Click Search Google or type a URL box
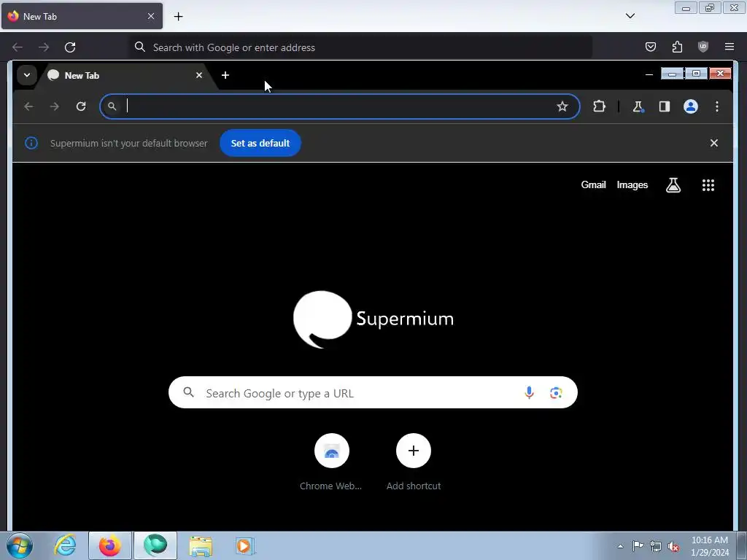This screenshot has width=747, height=560. pos(373,392)
